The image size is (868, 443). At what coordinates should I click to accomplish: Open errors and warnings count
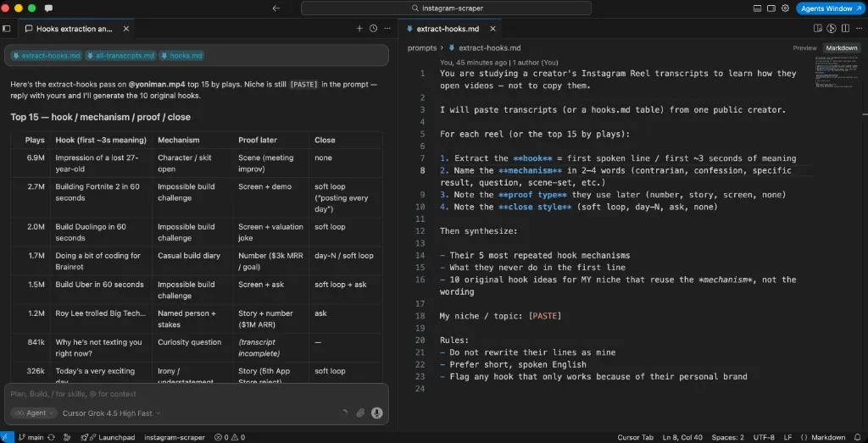point(230,437)
